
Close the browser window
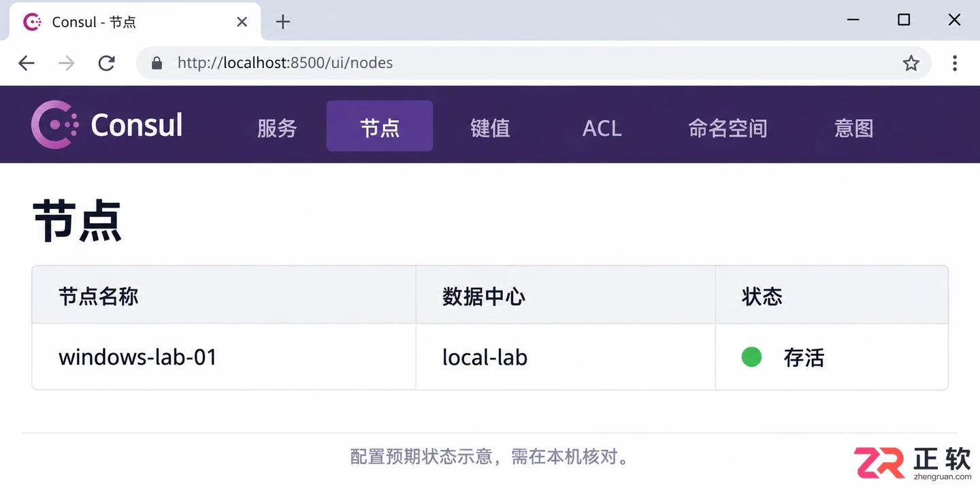click(954, 20)
